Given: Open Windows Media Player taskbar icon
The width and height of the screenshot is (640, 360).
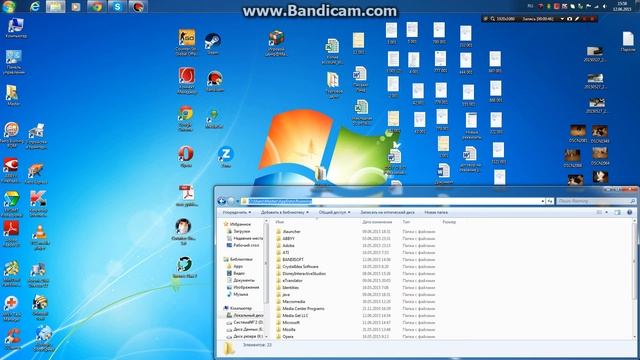Looking at the screenshot, I should pos(76,7).
